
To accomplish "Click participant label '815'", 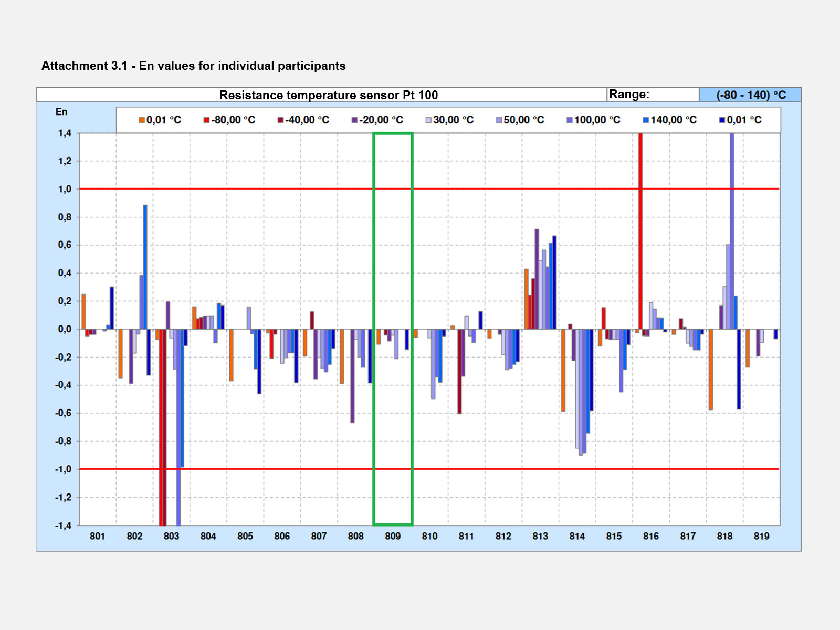I will pyautogui.click(x=614, y=536).
